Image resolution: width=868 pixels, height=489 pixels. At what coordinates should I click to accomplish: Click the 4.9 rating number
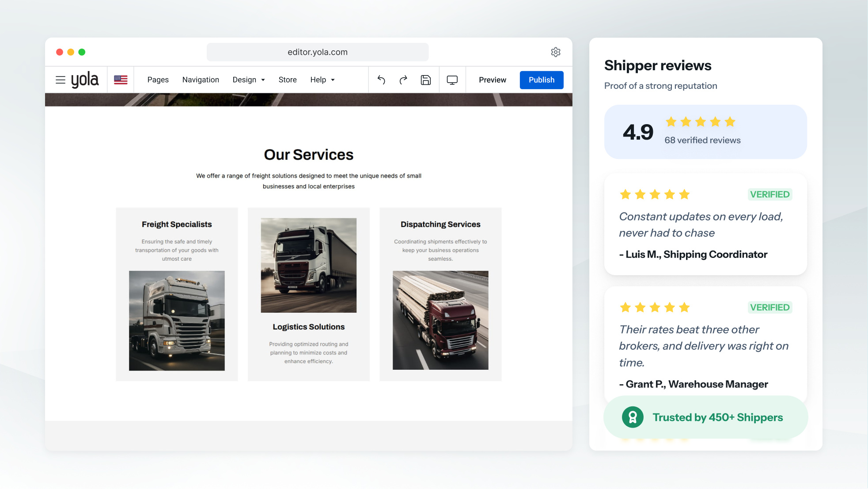click(x=638, y=132)
